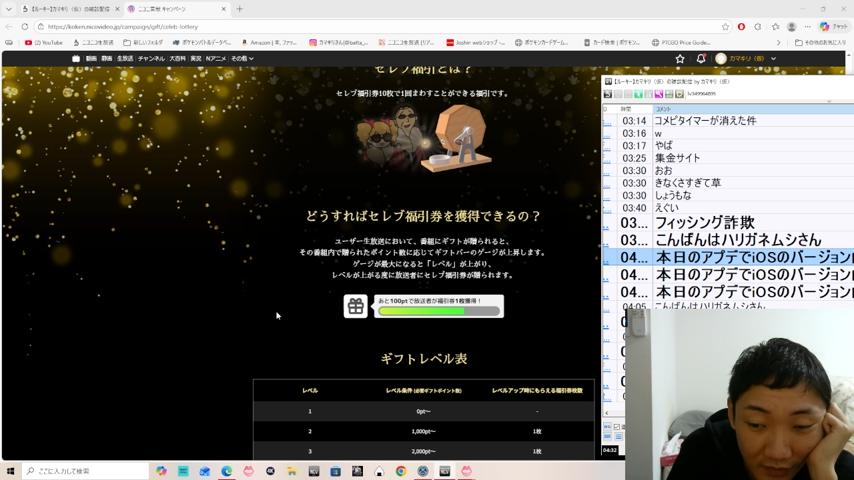Viewport: 854px width, 480px height.
Task: Open the 生放送 menu item
Action: pyautogui.click(x=125, y=58)
